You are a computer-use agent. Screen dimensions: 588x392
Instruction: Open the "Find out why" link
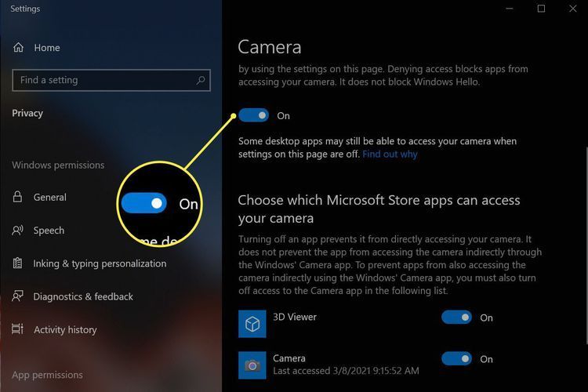click(390, 154)
